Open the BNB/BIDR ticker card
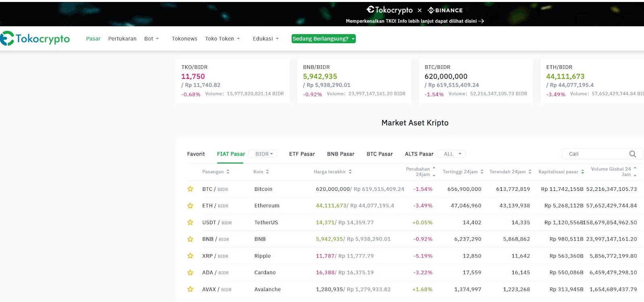This screenshot has height=302, width=644. coord(354,81)
